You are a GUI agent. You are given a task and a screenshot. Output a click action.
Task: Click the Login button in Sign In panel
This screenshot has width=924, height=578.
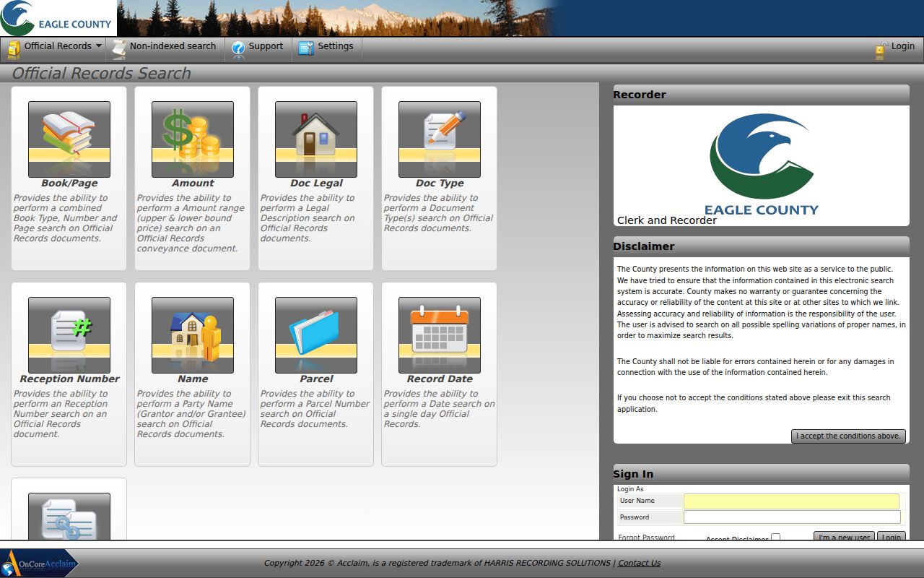891,537
